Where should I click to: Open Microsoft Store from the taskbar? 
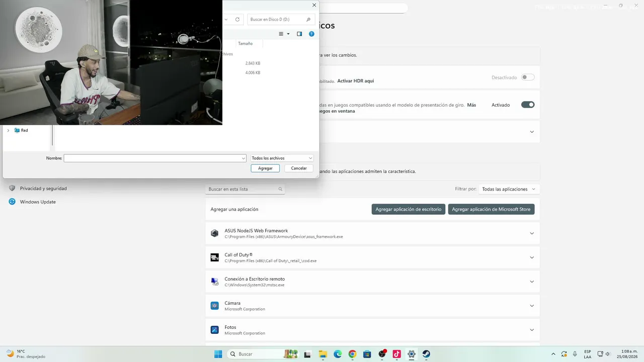click(367, 354)
